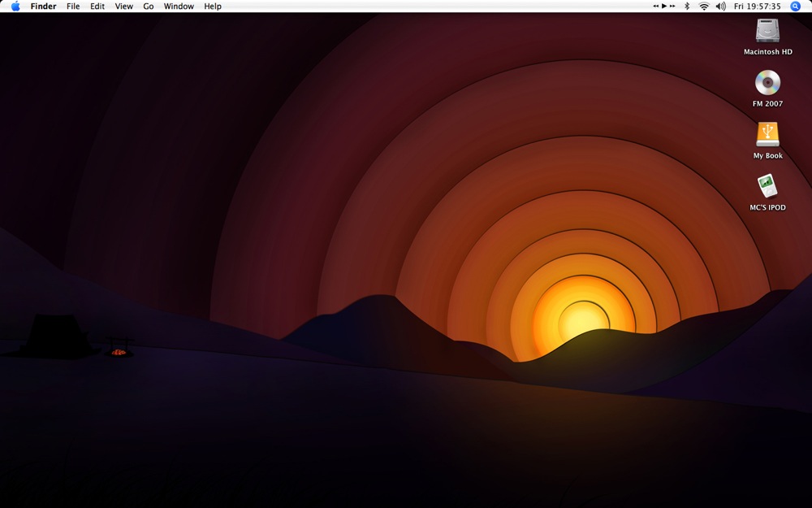Show the clock menu reading Fri 19:57:35
Viewport: 812px width, 508px height.
[757, 7]
